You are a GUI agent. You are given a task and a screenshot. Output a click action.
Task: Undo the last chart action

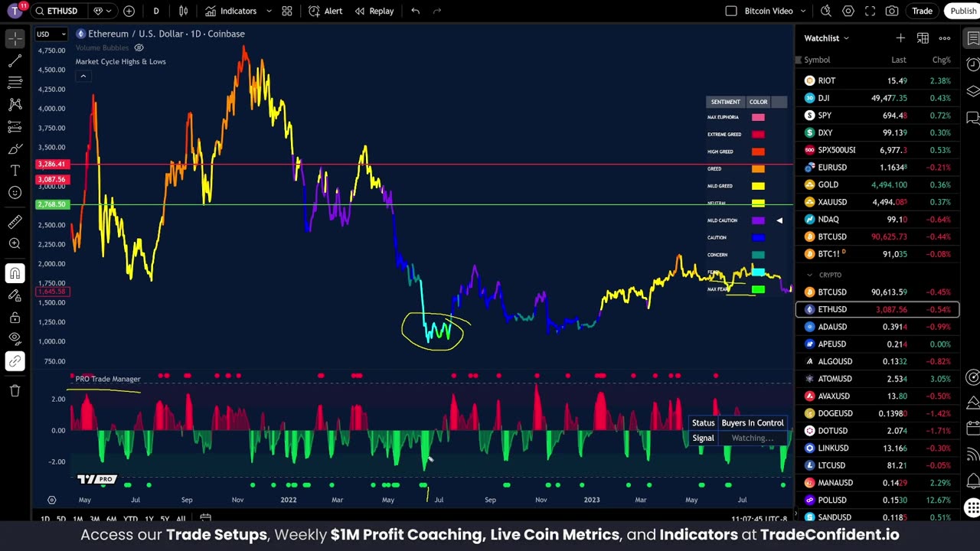(415, 11)
